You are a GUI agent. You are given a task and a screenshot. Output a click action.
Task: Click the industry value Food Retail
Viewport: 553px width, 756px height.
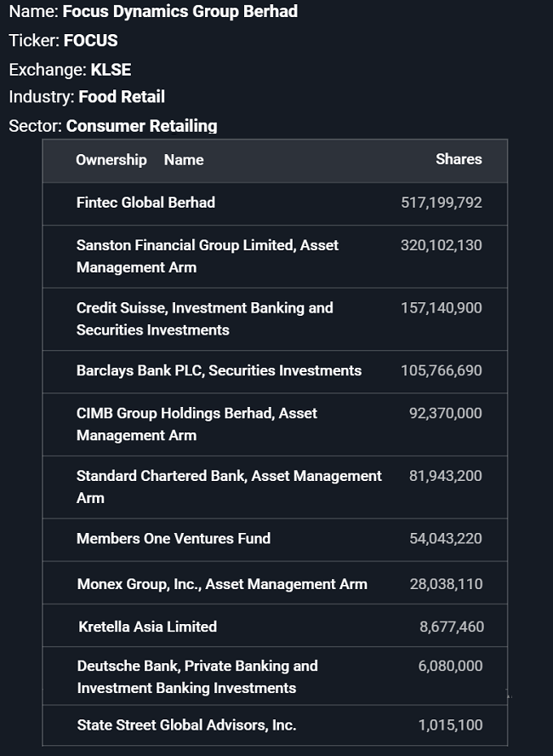122,97
